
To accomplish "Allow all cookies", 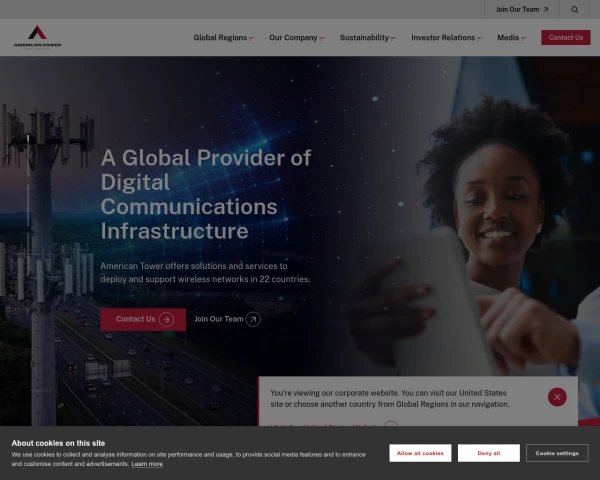I will 420,453.
